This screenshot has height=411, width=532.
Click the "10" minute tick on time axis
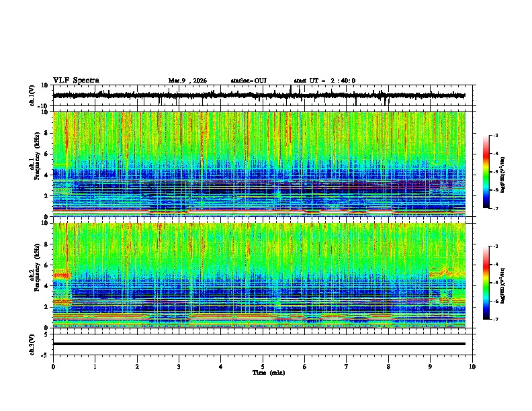pyautogui.click(x=472, y=367)
